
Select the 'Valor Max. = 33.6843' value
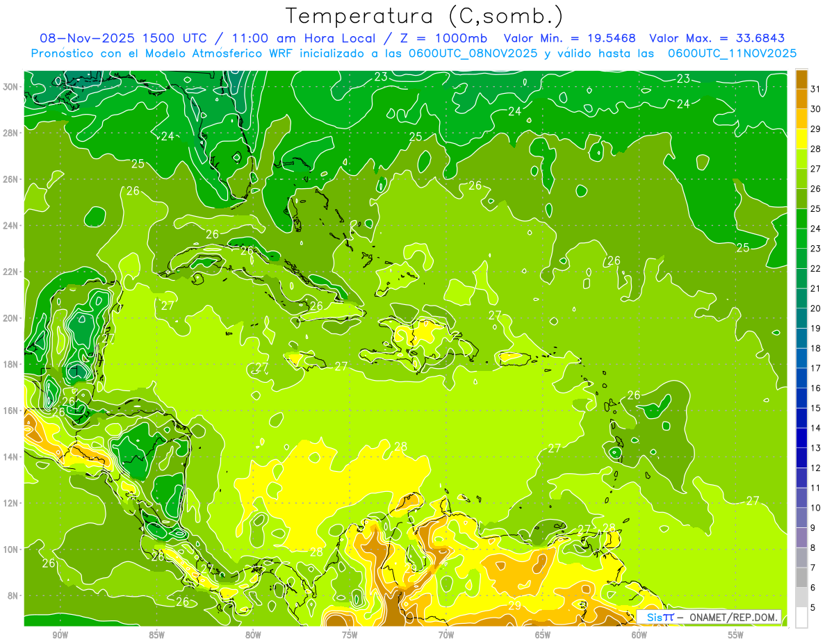717,38
